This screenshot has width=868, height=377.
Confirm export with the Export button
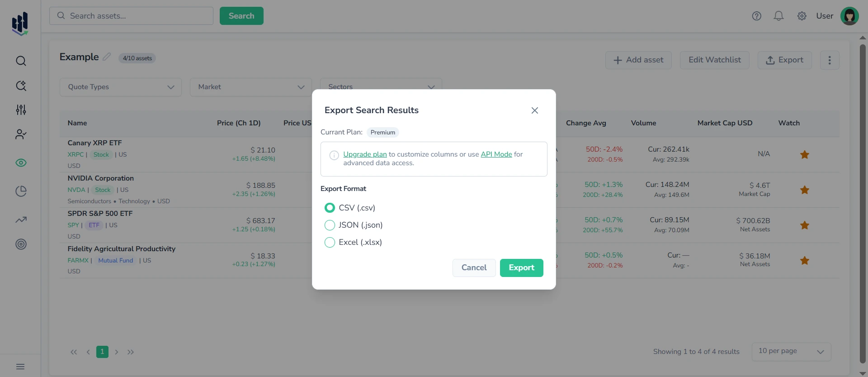[x=521, y=267]
